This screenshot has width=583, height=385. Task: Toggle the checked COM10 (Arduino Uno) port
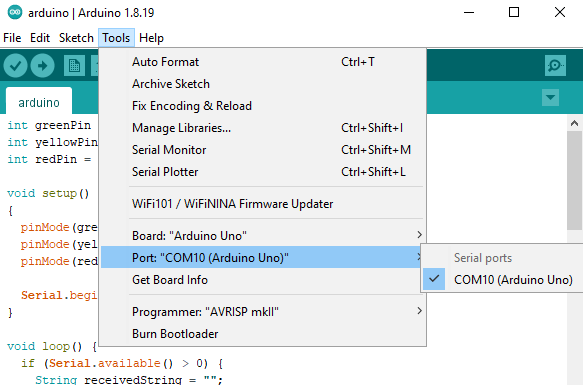(503, 279)
